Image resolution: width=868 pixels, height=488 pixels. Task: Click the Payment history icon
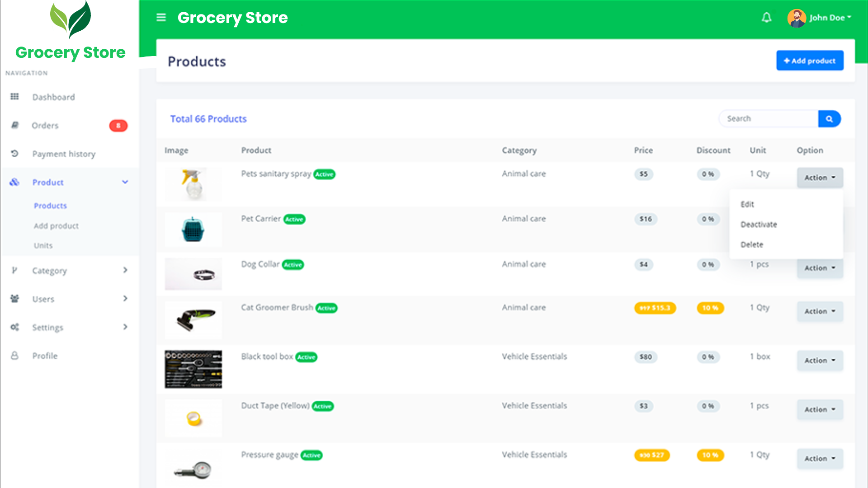click(14, 154)
